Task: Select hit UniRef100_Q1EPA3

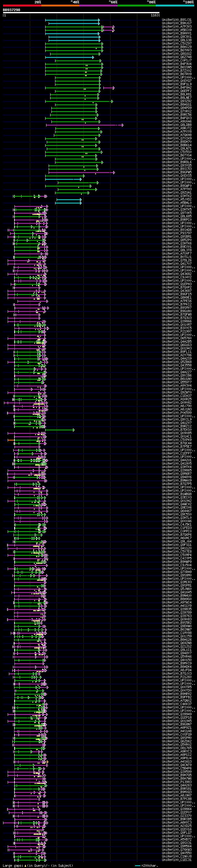Action: click(x=177, y=284)
